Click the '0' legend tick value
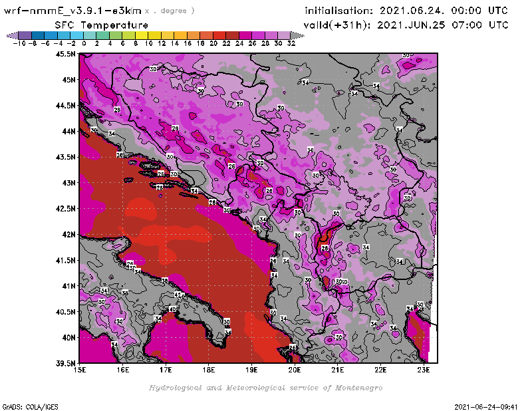 pyautogui.click(x=84, y=43)
